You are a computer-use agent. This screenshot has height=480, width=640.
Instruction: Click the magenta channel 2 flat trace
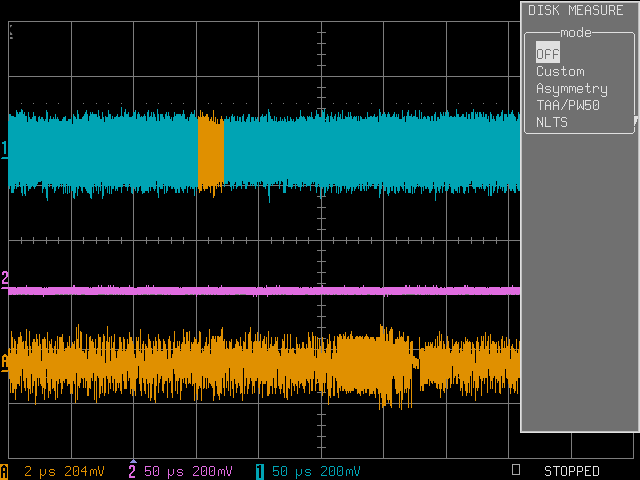[264, 291]
